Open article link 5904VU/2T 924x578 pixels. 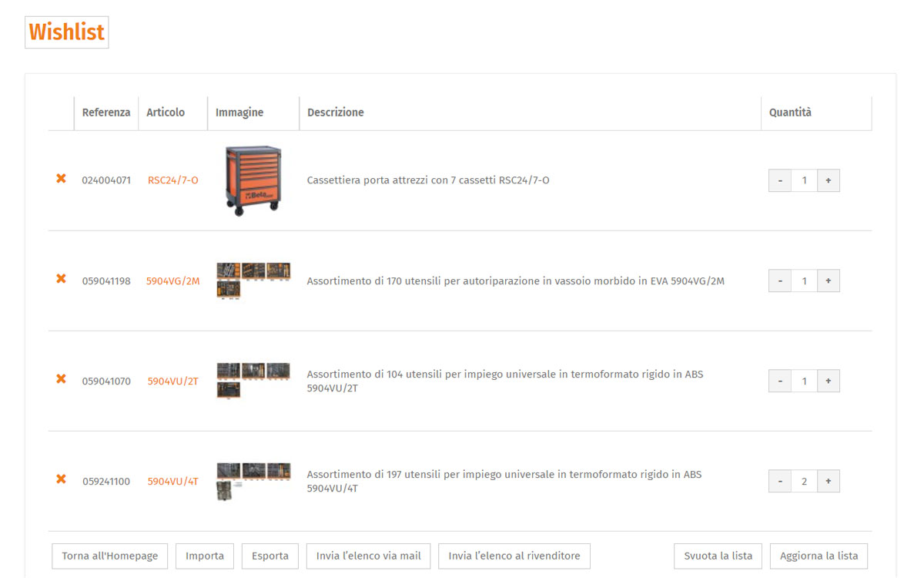(173, 381)
